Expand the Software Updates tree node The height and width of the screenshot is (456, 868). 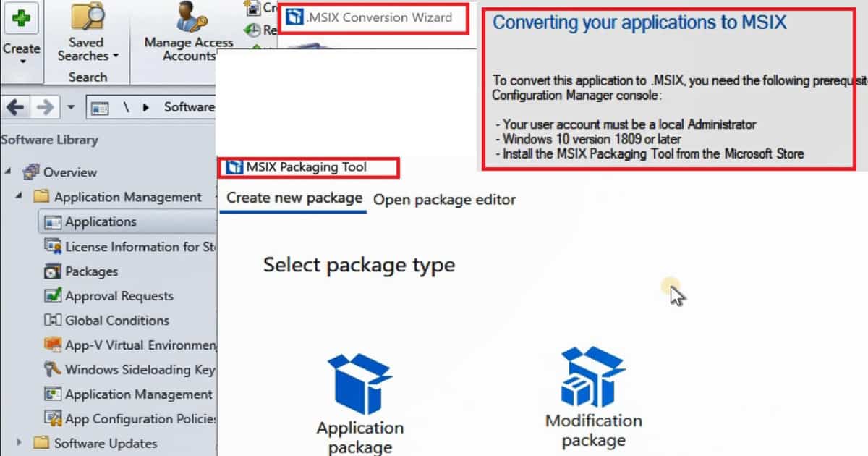click(x=20, y=443)
